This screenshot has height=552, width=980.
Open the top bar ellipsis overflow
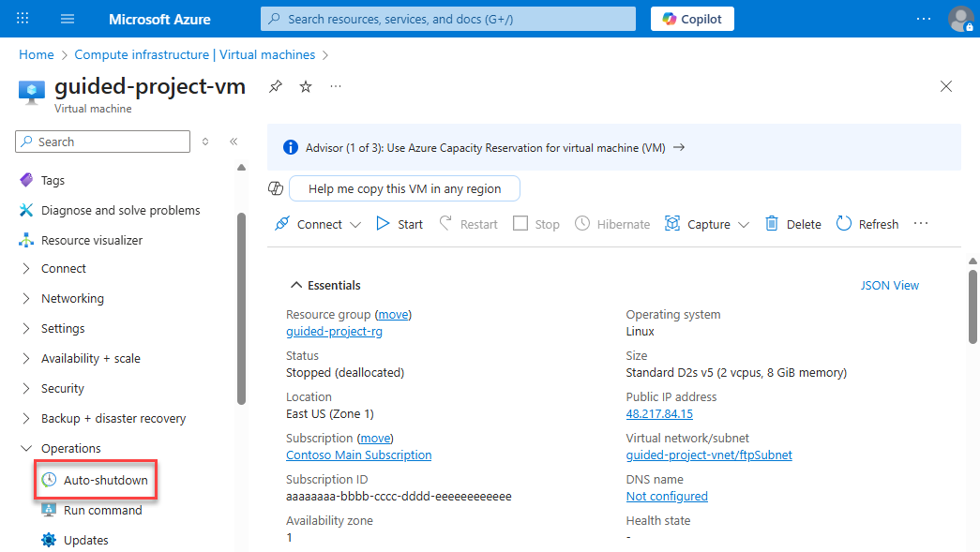point(923,19)
